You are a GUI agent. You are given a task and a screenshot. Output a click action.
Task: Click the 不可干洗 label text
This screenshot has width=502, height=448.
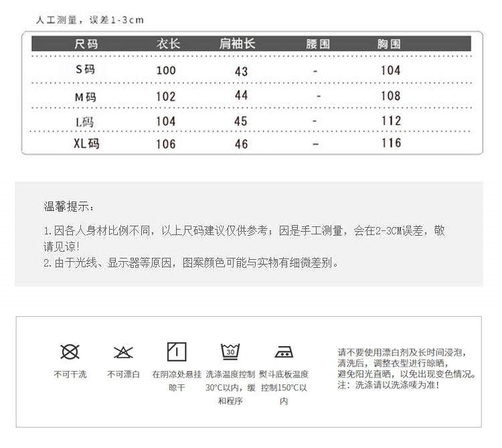[x=70, y=374]
